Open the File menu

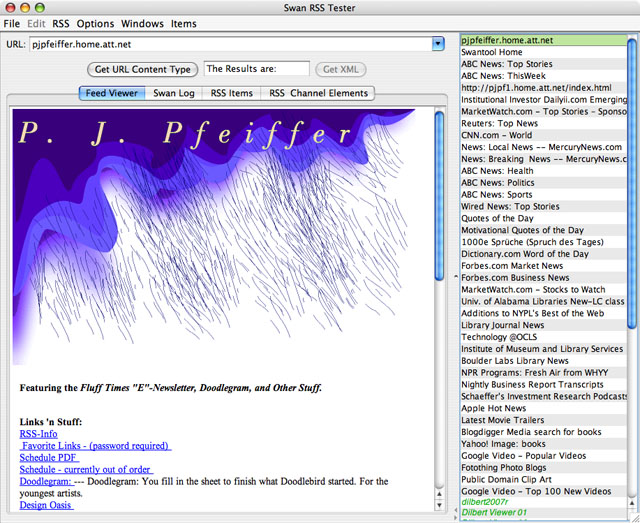(12, 23)
